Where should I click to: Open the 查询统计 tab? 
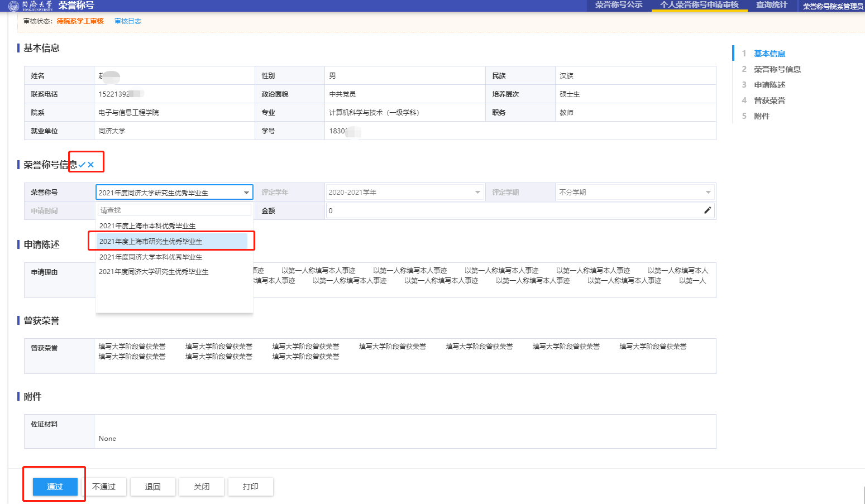pyautogui.click(x=771, y=5)
